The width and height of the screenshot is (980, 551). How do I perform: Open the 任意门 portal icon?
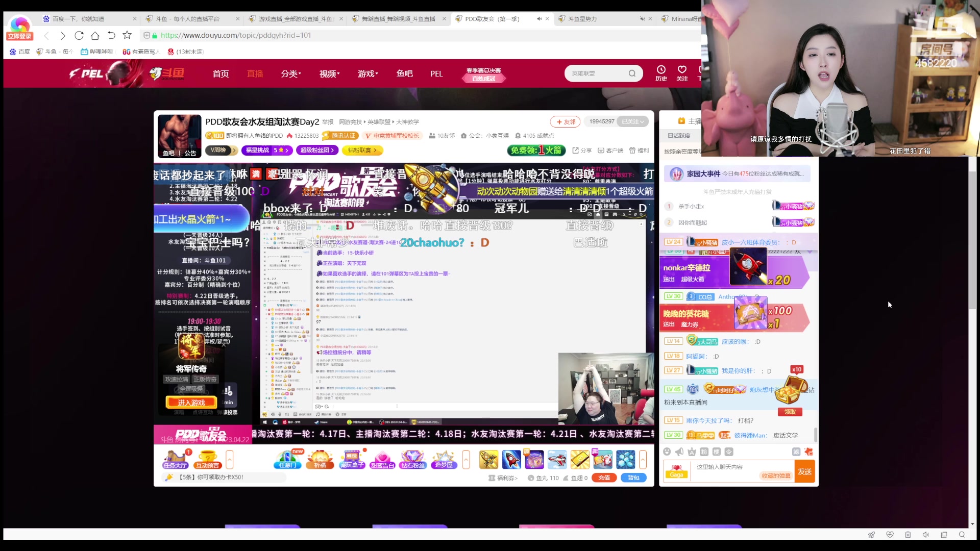point(287,459)
